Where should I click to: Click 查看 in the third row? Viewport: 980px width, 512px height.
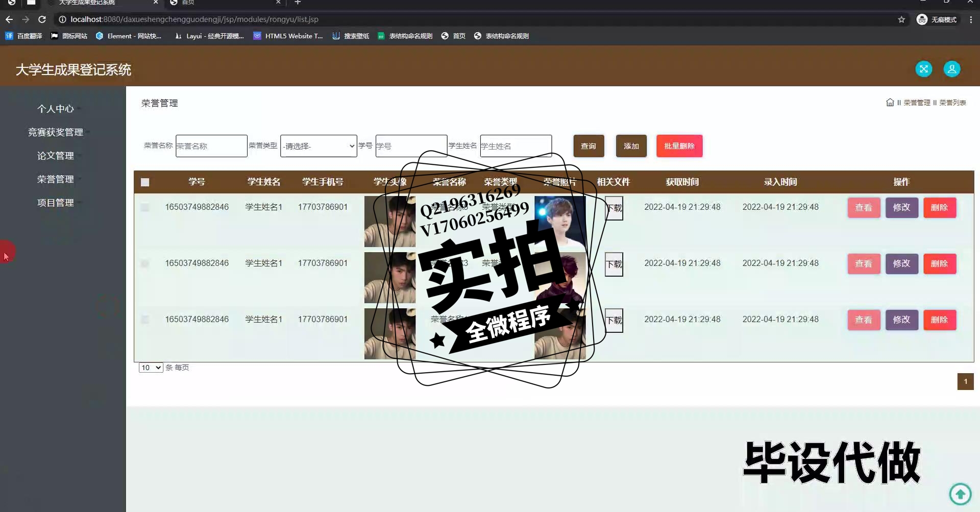pos(864,320)
